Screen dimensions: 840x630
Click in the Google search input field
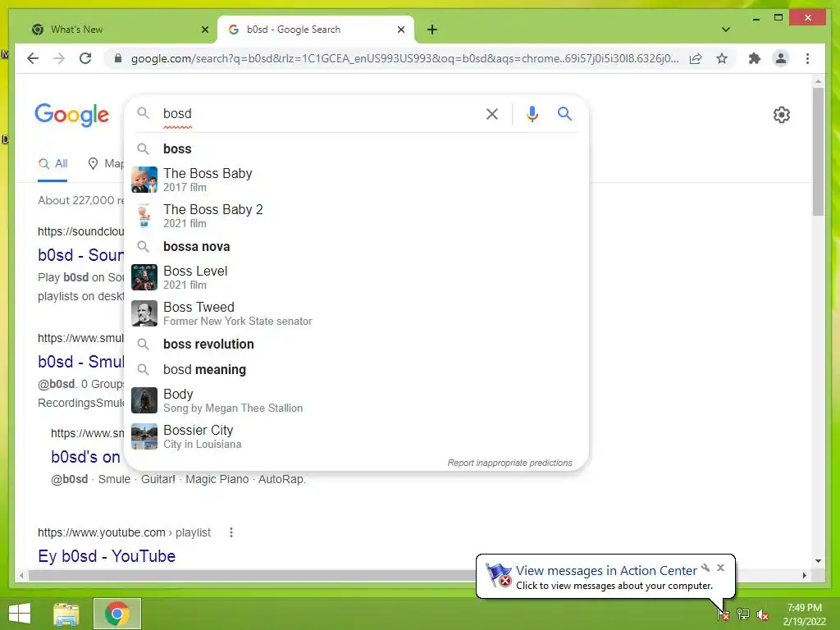[319, 113]
